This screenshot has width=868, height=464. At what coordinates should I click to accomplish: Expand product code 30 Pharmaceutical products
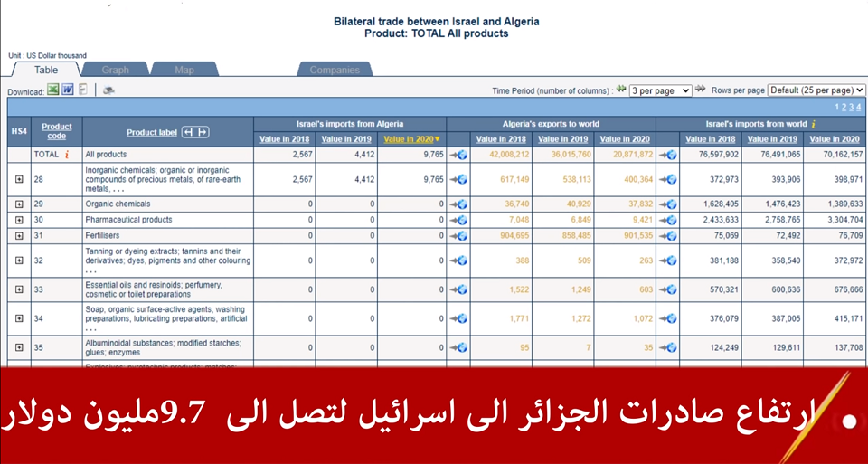click(x=19, y=220)
